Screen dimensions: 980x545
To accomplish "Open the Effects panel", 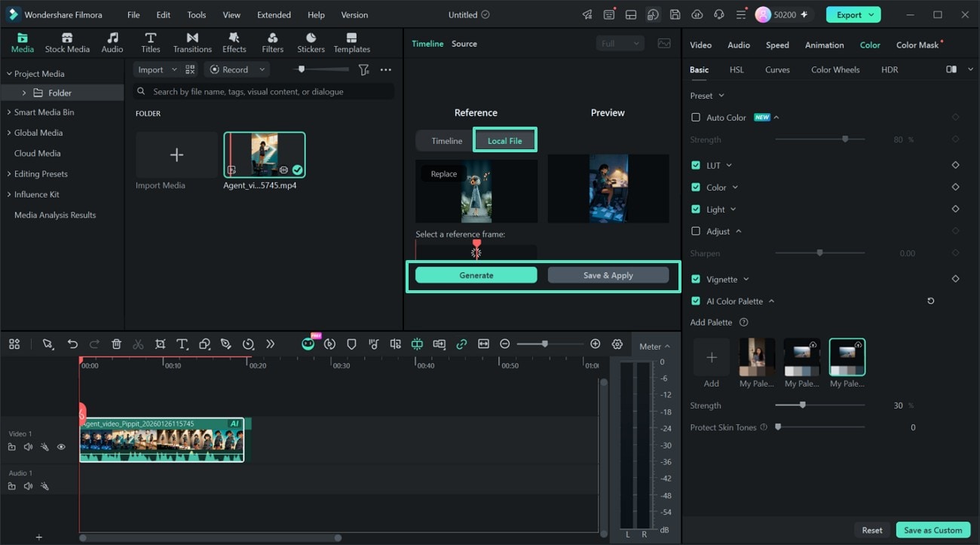I will [234, 43].
